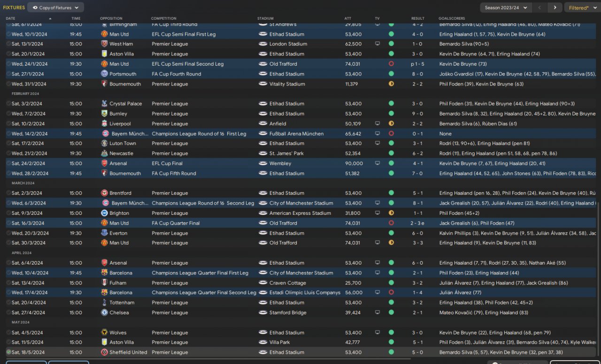Screen dimensions: 601x364
Task: Click the Brentford club badge
Action: click(x=104, y=193)
